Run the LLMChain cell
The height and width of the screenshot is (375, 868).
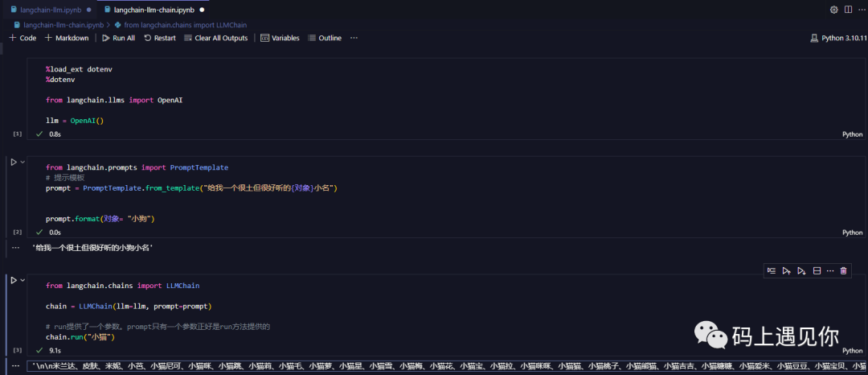click(14, 280)
